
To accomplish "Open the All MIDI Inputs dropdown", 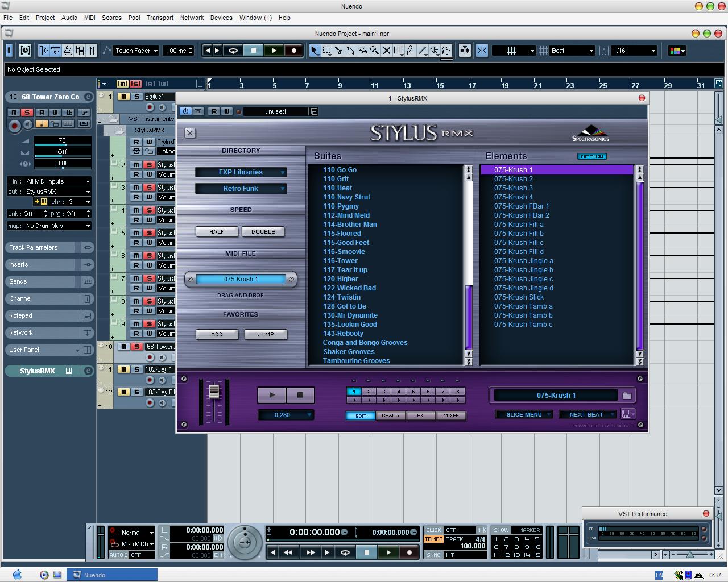I will click(x=57, y=181).
